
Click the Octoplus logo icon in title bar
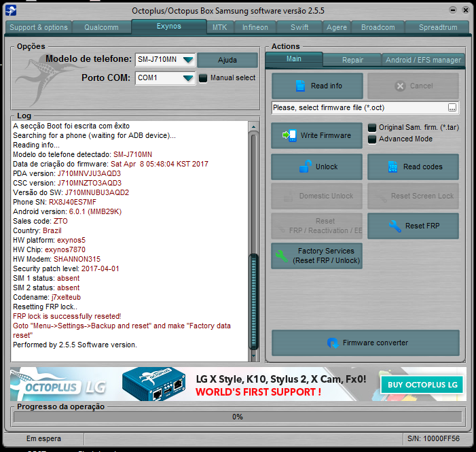point(11,11)
